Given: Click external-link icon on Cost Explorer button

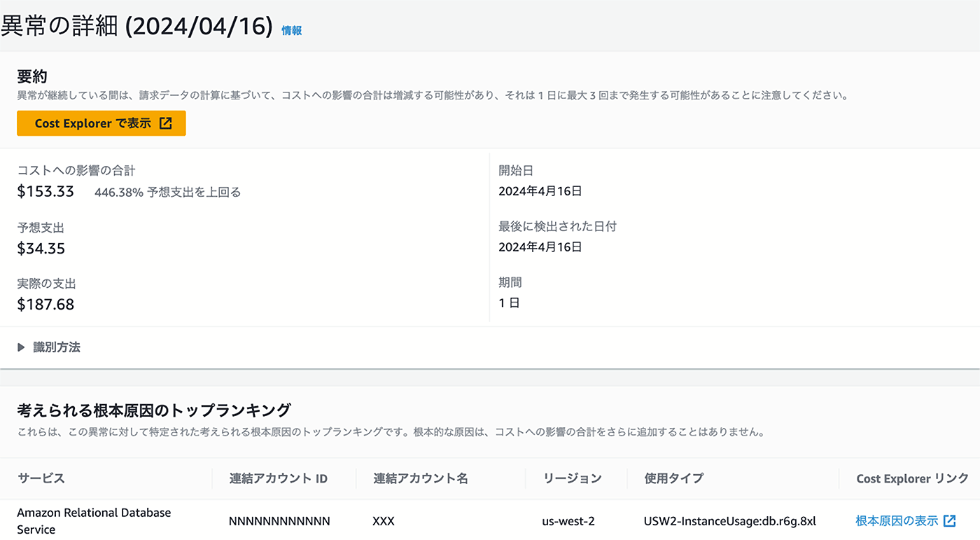Looking at the screenshot, I should pyautogui.click(x=166, y=123).
